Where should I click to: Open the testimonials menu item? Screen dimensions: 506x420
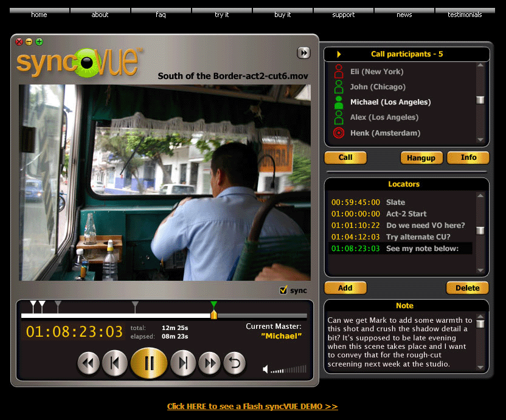point(465,15)
